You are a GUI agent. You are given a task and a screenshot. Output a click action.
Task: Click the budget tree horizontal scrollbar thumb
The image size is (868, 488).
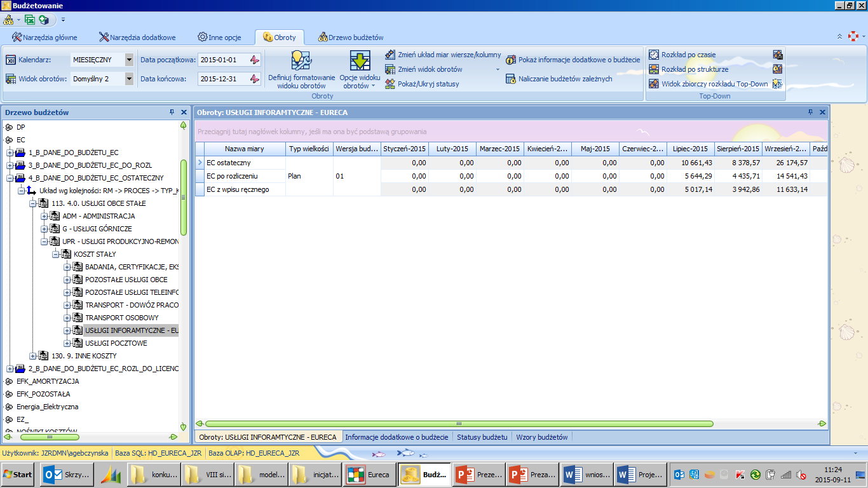(x=50, y=437)
